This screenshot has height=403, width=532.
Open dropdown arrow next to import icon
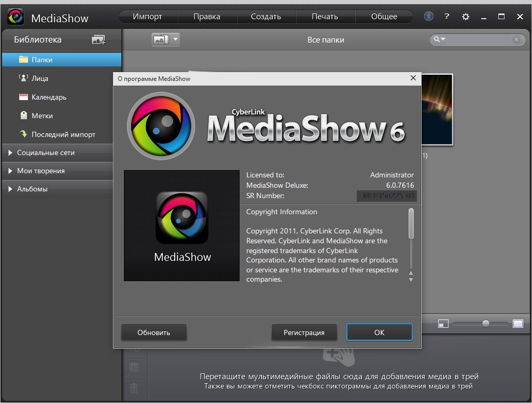pyautogui.click(x=175, y=39)
